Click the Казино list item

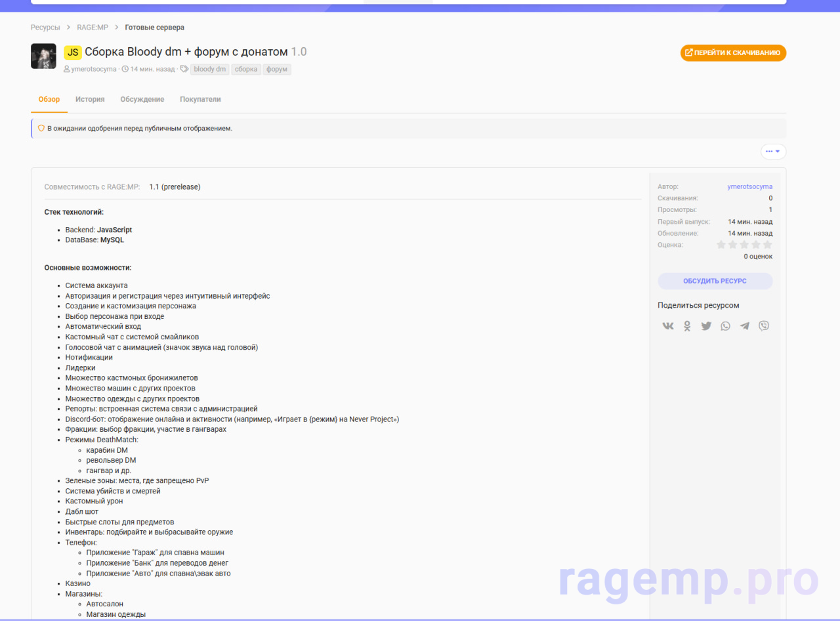click(78, 584)
